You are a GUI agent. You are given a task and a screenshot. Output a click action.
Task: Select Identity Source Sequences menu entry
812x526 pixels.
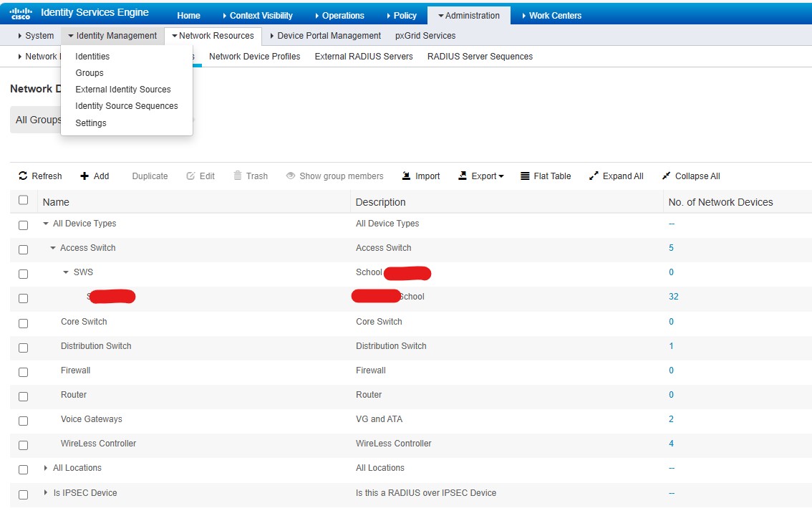click(x=126, y=106)
